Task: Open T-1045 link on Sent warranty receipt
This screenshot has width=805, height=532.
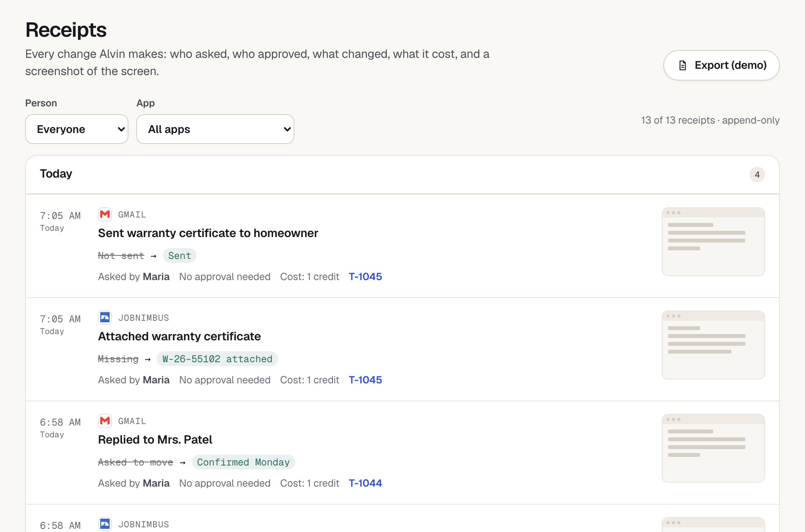Action: point(365,277)
